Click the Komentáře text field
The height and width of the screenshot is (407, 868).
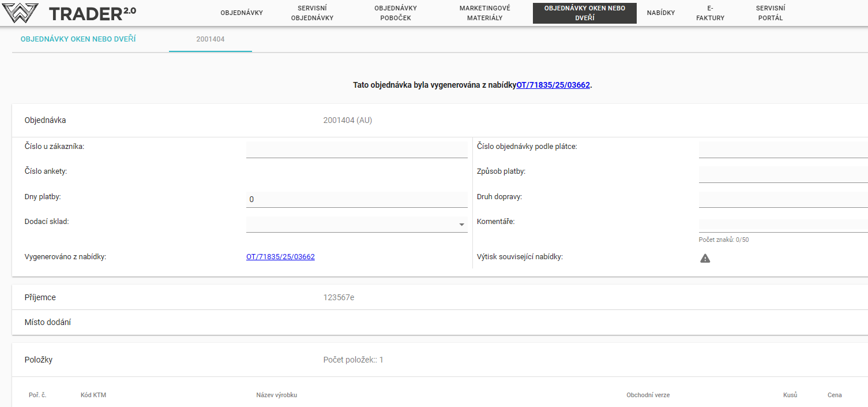pyautogui.click(x=783, y=225)
